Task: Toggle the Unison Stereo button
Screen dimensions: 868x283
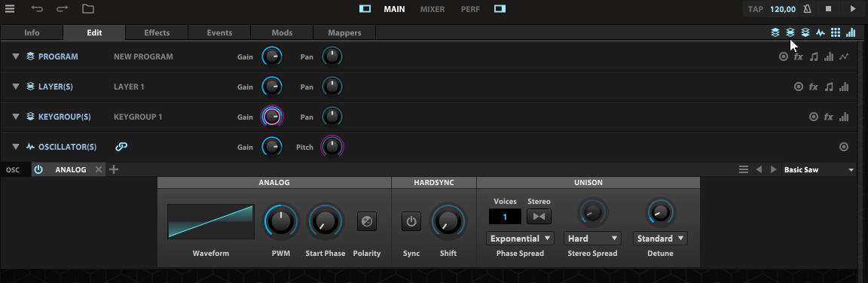Action: pos(539,217)
